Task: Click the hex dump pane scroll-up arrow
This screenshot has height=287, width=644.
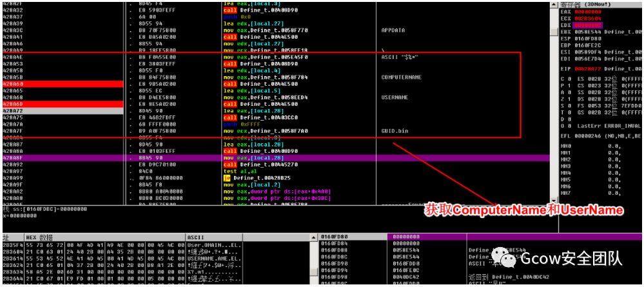Action: tap(314, 237)
